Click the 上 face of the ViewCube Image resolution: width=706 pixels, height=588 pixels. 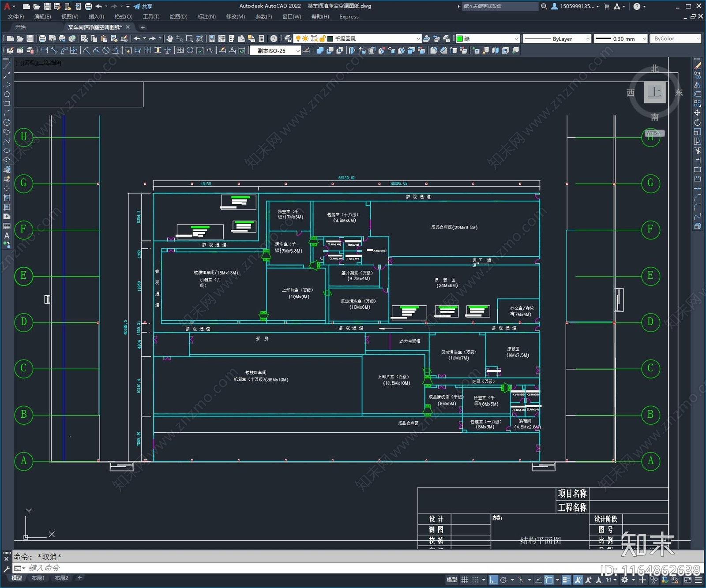tap(654, 93)
